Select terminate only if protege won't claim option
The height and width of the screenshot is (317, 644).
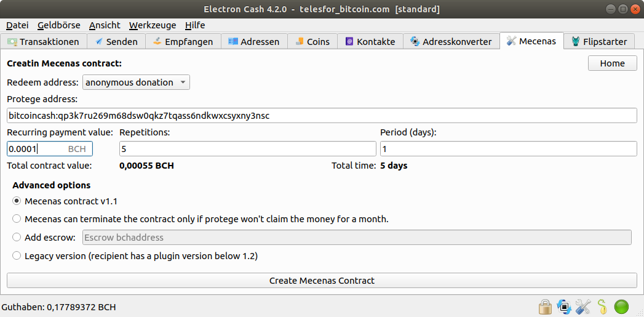point(17,219)
